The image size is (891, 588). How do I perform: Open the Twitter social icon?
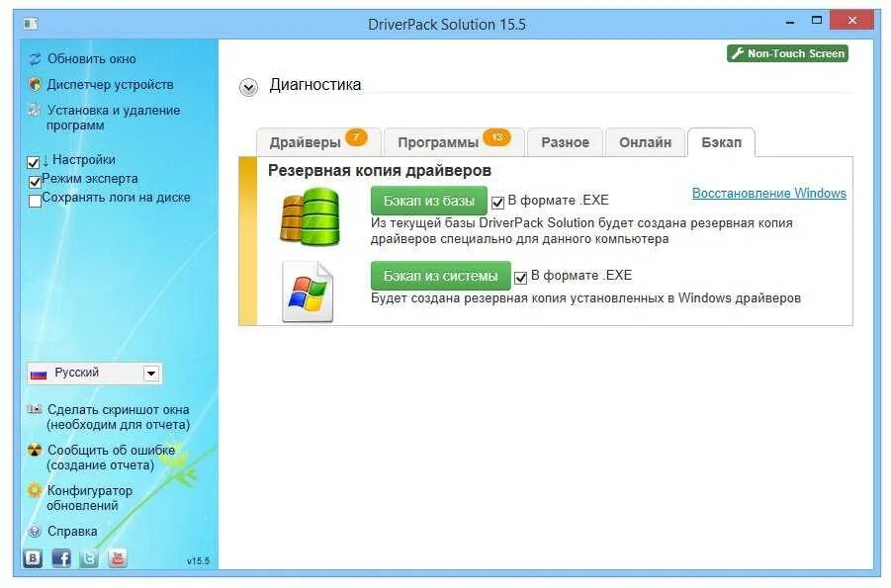89,558
